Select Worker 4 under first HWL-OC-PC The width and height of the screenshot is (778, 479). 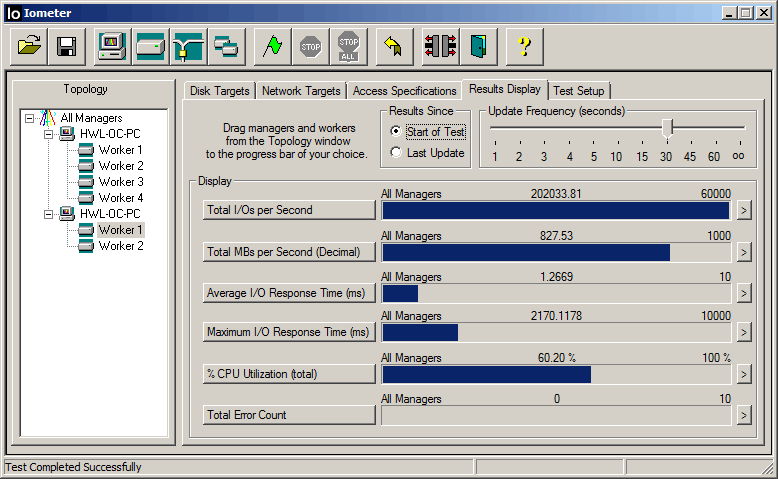click(x=121, y=198)
